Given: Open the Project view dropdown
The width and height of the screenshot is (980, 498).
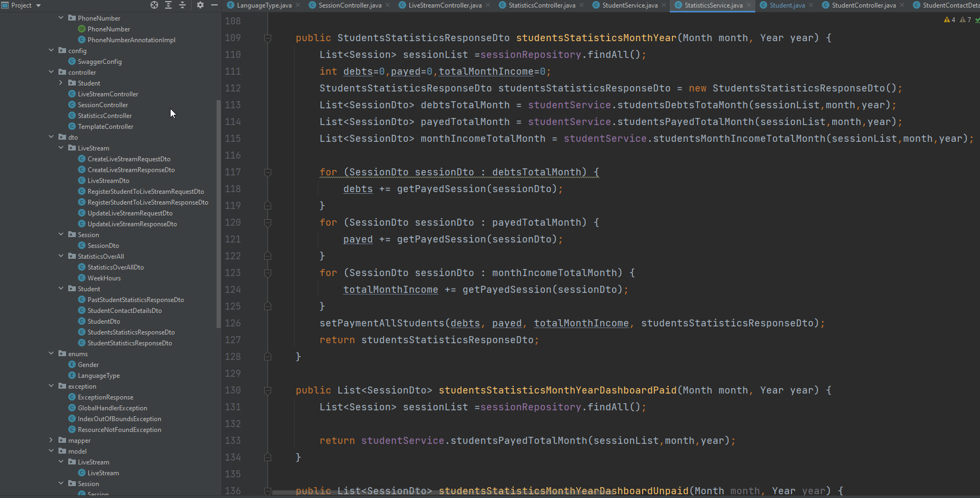Looking at the screenshot, I should click(38, 5).
